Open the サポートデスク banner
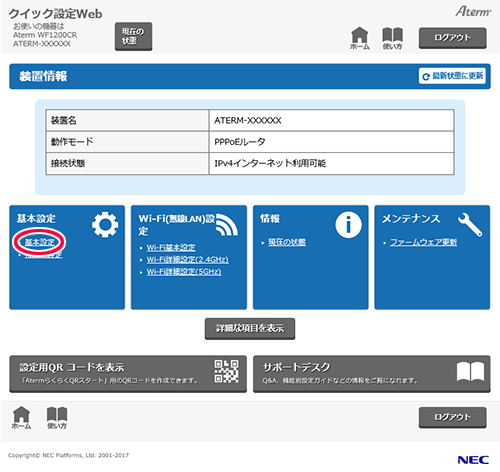Viewport: 500px width, 472px height. (372, 374)
